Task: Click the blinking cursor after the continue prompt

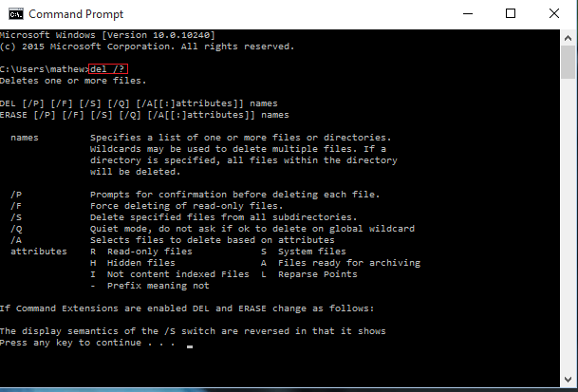Action: point(190,346)
